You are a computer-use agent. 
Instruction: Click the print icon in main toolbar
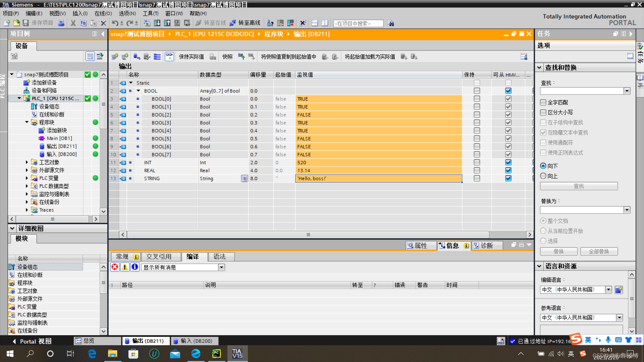click(61, 23)
